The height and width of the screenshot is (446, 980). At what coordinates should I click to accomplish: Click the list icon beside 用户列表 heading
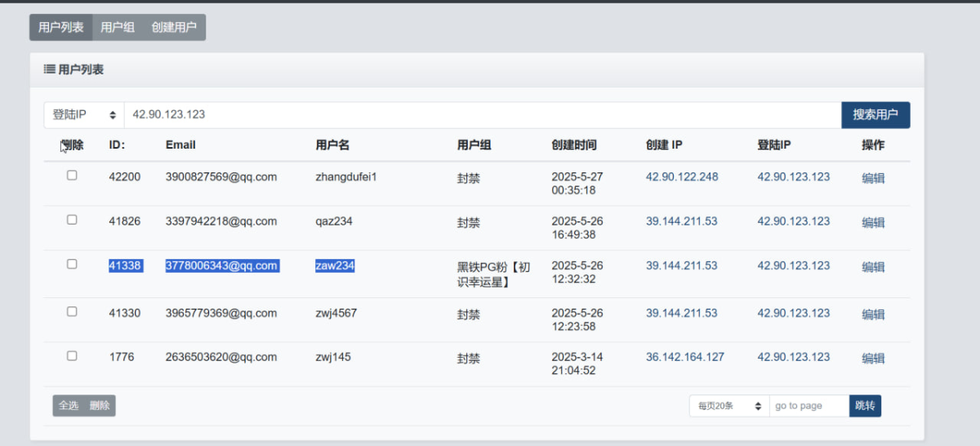click(49, 69)
